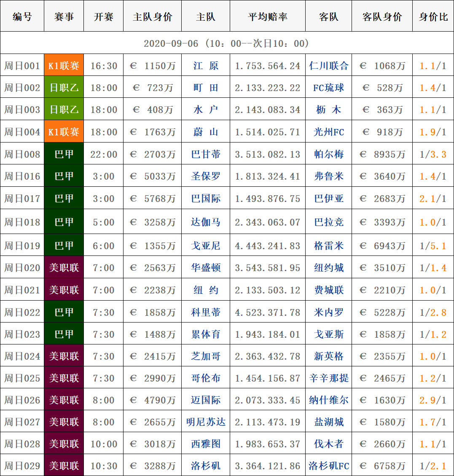Image resolution: width=454 pixels, height=476 pixels.
Task: Click the 2.9/1 value ratio cell
Action: click(x=433, y=400)
